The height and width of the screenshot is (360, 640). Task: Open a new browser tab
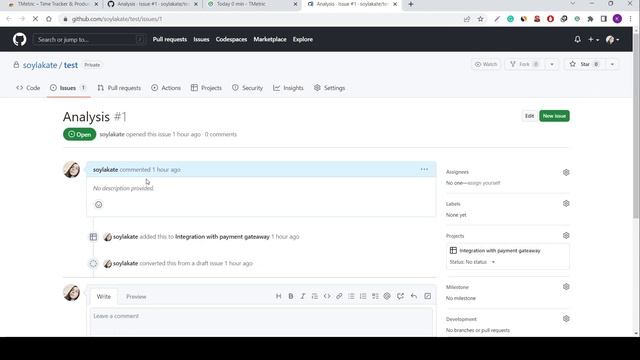tap(411, 4)
